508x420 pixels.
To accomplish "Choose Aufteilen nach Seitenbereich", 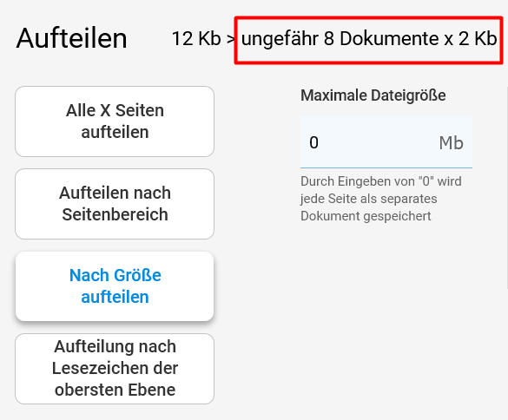I will (x=115, y=204).
